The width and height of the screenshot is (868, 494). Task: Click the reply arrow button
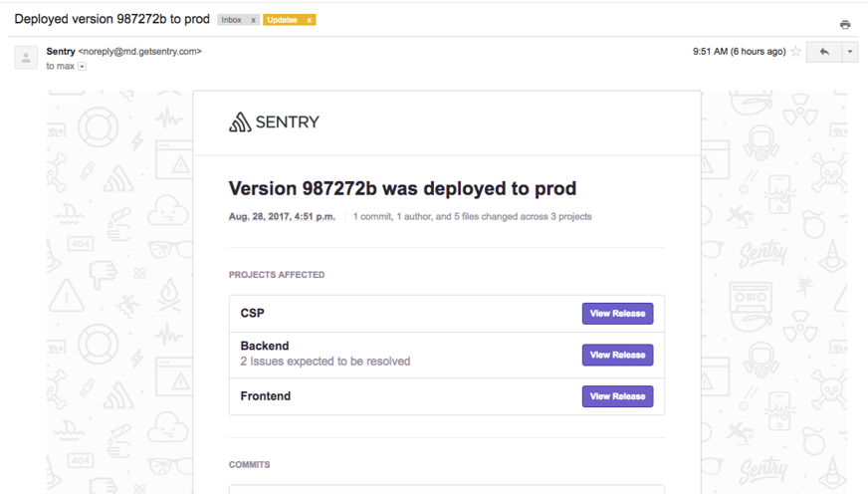click(x=823, y=52)
